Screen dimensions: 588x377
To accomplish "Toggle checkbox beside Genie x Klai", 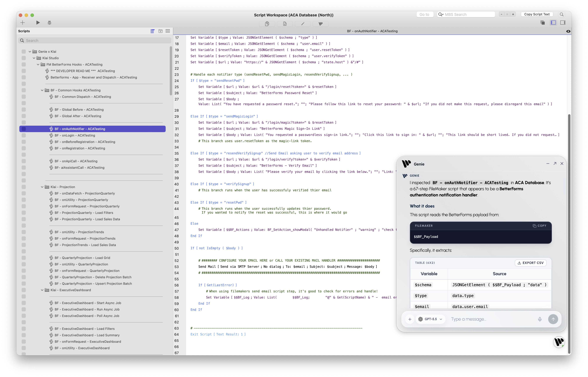I will tap(24, 52).
